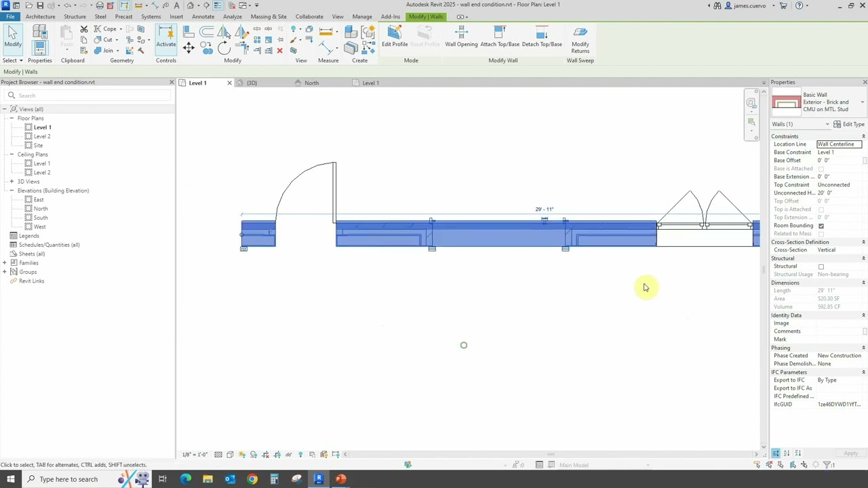This screenshot has width=868, height=488.
Task: Click the Crop View icon in view bar
Action: click(265, 455)
